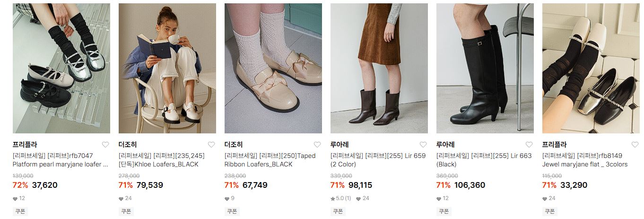
Task: Favorite the Jewel maryjane flat heart icon
Action: pyautogui.click(x=635, y=145)
